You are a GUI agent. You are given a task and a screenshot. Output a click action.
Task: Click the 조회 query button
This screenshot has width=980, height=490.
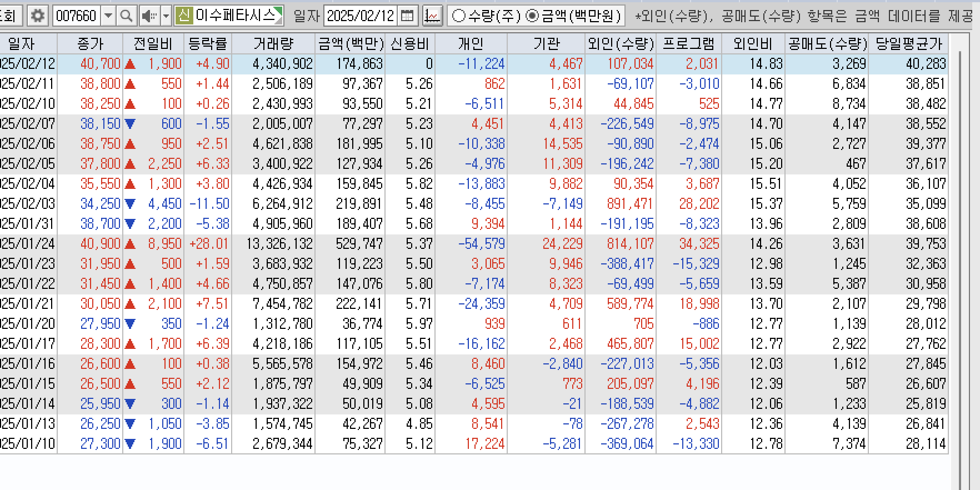(9, 16)
